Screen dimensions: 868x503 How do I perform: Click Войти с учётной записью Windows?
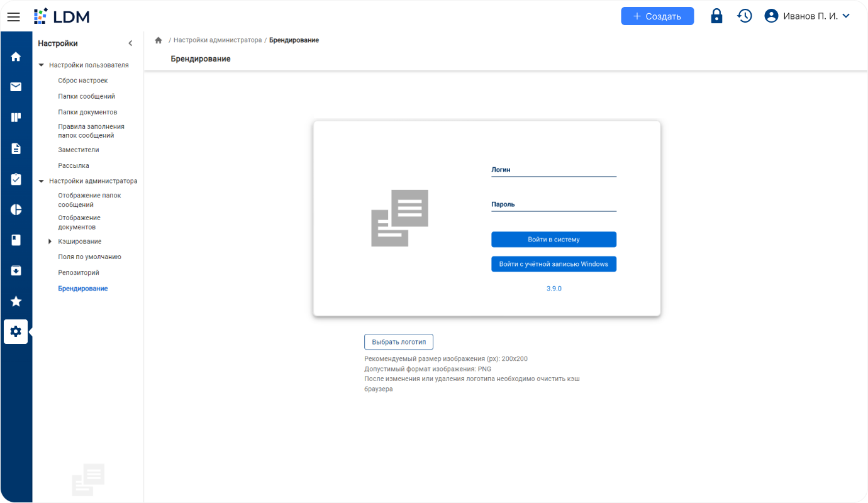click(554, 264)
